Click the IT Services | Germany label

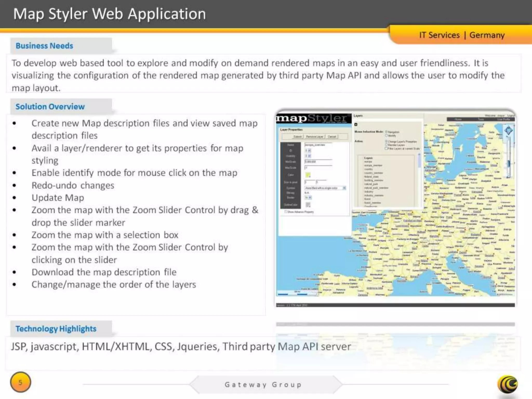point(462,35)
